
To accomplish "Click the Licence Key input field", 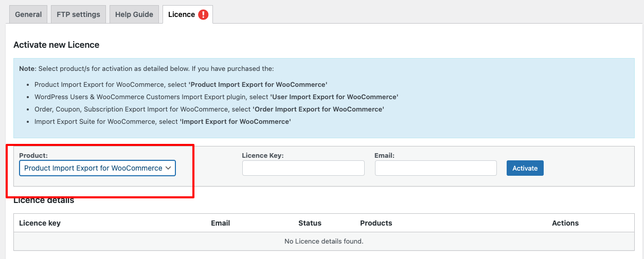I will pyautogui.click(x=303, y=168).
